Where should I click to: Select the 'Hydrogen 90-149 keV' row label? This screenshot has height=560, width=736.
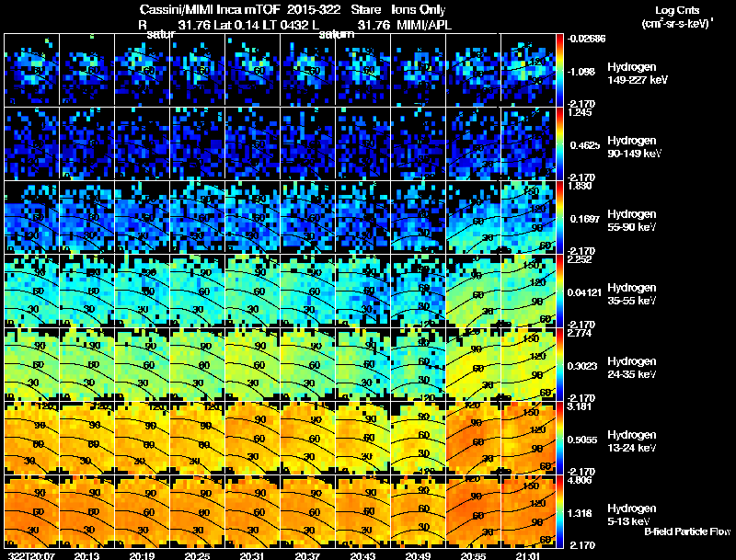[x=634, y=147]
